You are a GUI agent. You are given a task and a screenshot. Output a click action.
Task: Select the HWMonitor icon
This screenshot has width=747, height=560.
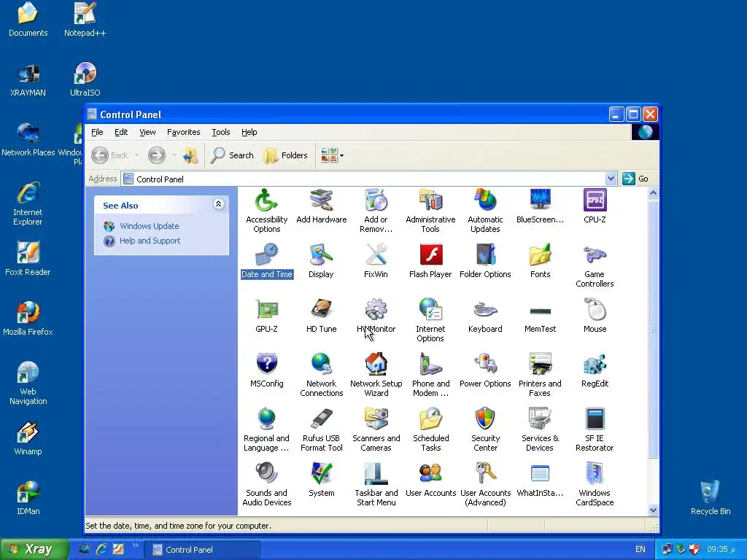click(376, 315)
